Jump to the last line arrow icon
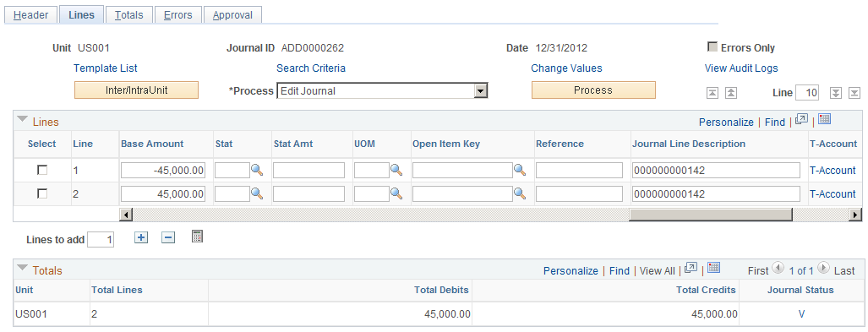The image size is (868, 332). click(854, 93)
